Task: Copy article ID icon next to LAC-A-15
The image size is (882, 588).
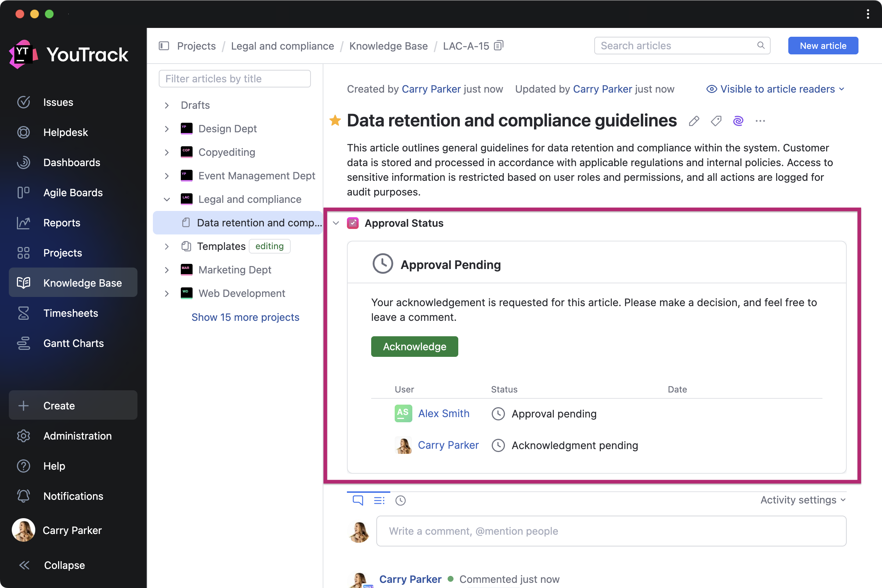Action: click(x=499, y=46)
